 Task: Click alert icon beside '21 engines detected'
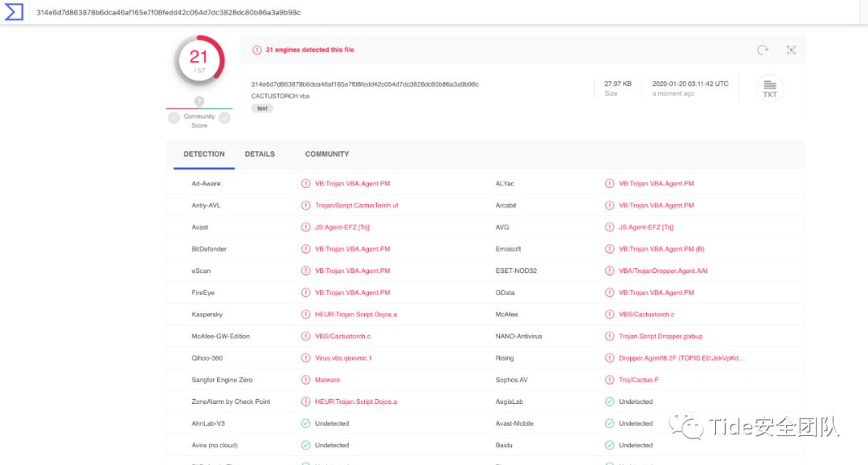pos(257,50)
